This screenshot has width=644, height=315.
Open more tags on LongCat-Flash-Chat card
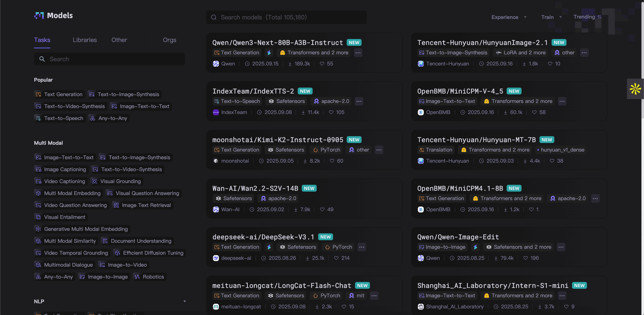point(374,295)
